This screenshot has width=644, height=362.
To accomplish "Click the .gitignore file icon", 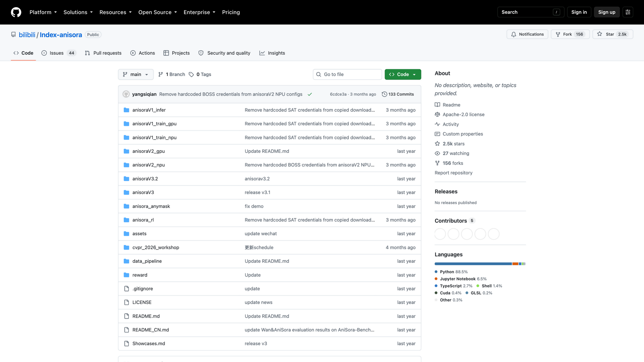I will (x=126, y=289).
